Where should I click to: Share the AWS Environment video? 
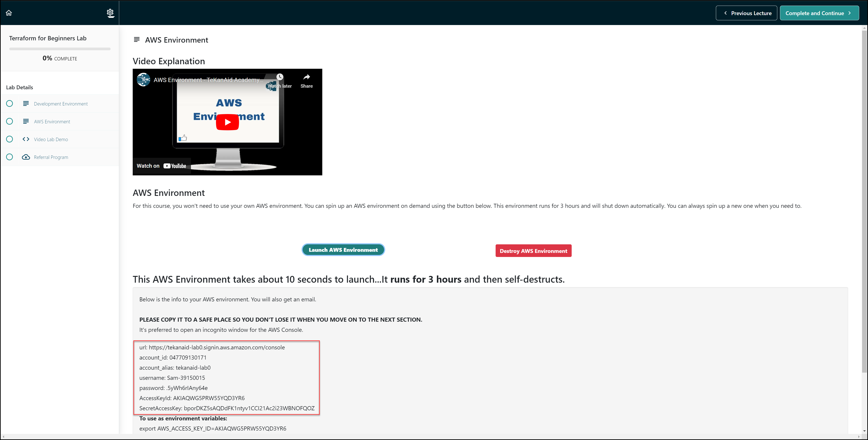pos(306,81)
